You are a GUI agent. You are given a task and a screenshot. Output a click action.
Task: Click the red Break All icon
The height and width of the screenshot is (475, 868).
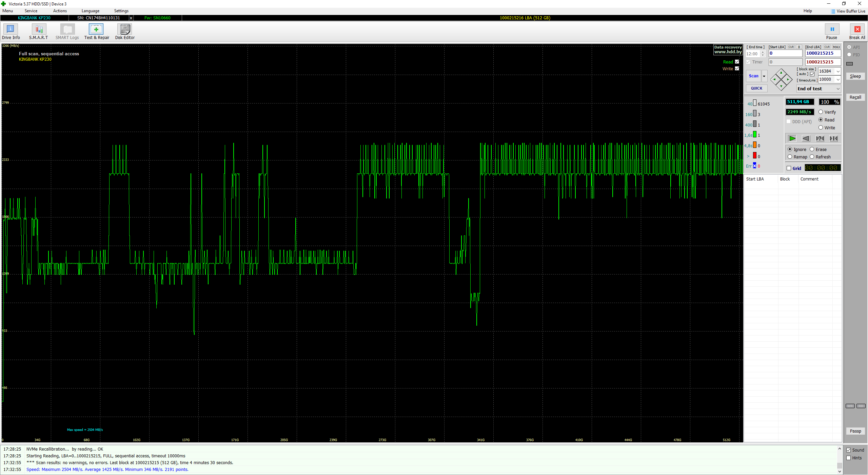pyautogui.click(x=857, y=30)
